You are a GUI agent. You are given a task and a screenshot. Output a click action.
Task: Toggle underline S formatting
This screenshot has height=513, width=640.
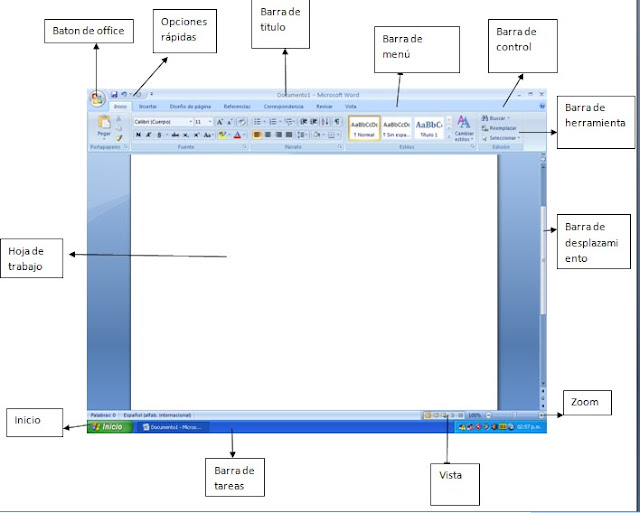click(x=159, y=135)
